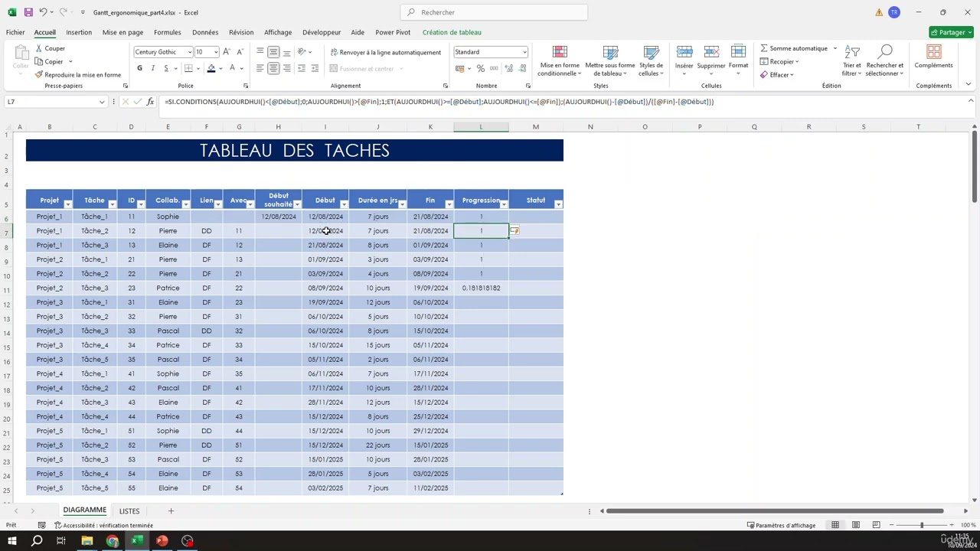The image size is (980, 551).
Task: Click Somme automatique
Action: pos(794,48)
